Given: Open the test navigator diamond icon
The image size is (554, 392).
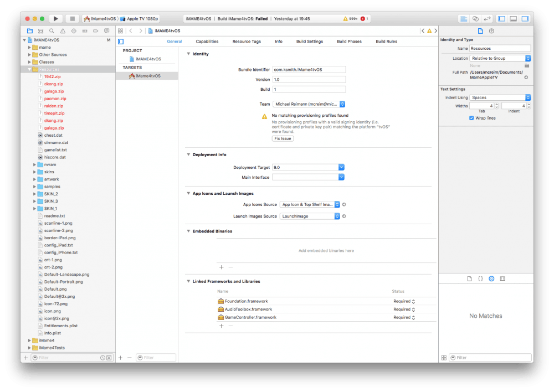Looking at the screenshot, I should coord(74,31).
